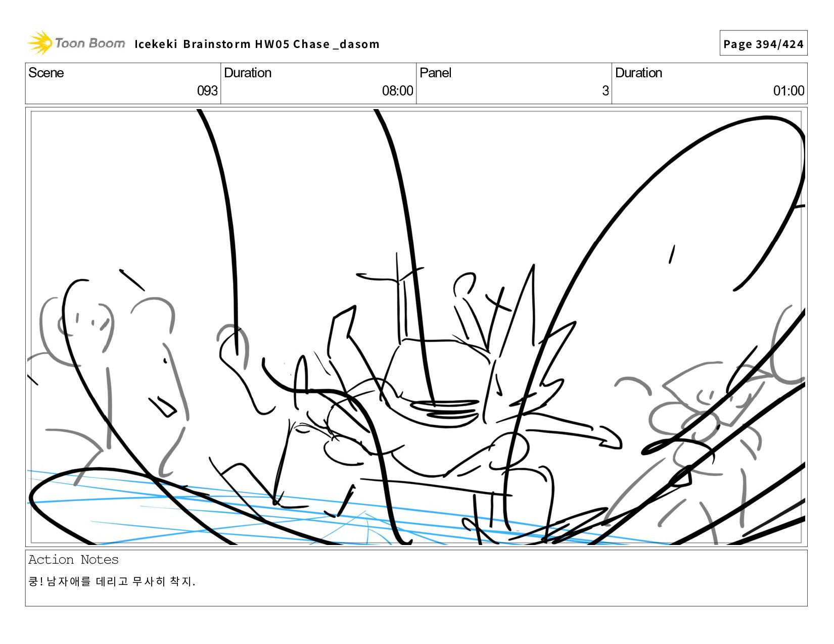Click the 'Panel' header label
This screenshot has width=834, height=644.
(x=435, y=73)
